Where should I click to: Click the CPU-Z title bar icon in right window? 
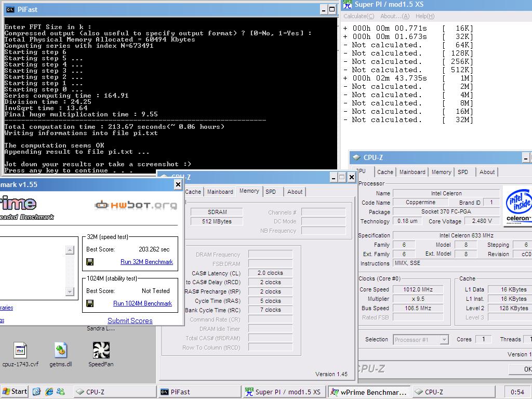(356, 157)
